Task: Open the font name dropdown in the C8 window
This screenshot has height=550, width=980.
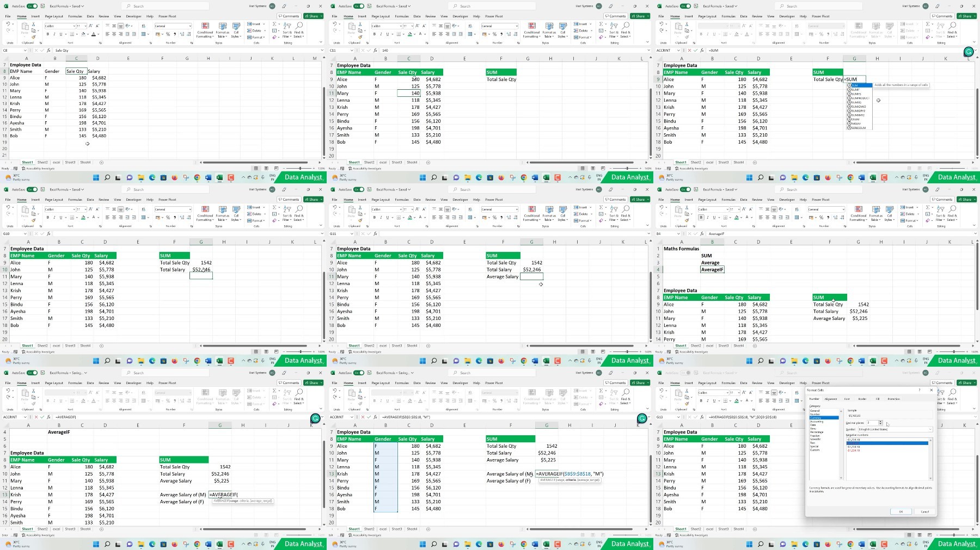Action: (74, 26)
